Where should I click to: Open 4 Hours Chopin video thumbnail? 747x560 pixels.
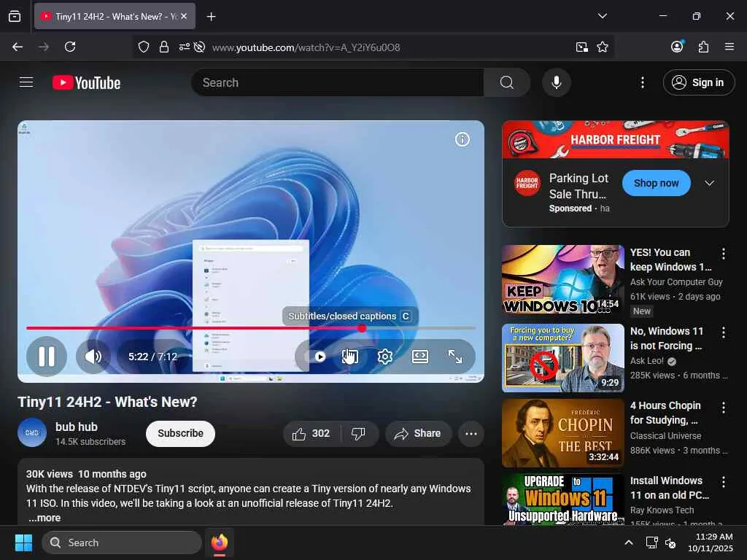point(563,433)
